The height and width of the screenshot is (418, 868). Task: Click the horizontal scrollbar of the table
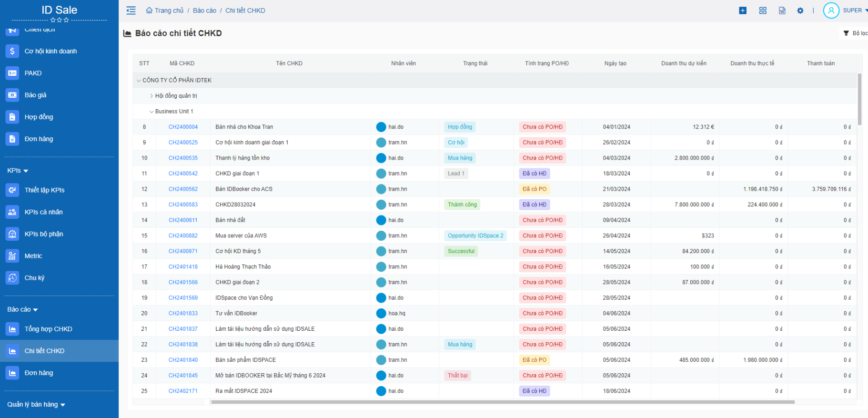503,402
